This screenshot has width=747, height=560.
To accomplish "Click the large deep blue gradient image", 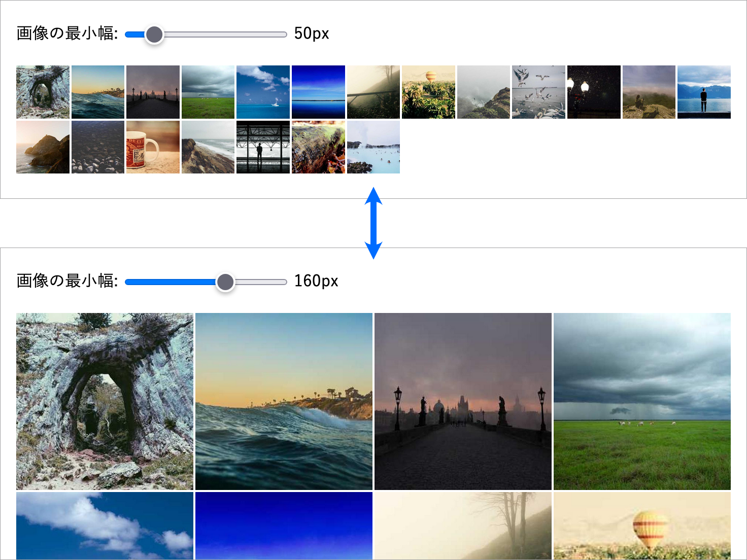I will [x=284, y=526].
